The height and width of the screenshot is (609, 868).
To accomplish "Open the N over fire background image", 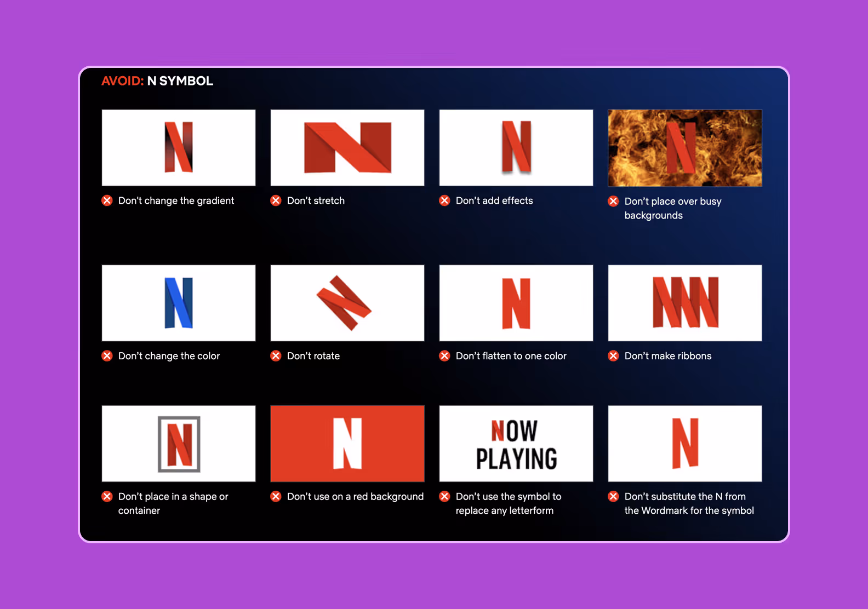I will (x=685, y=148).
